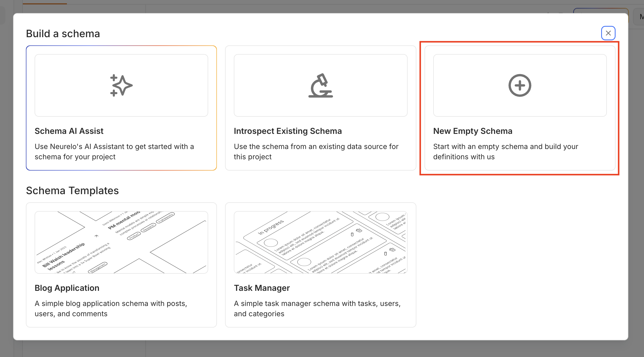Click the sparkles AI Assist icon
The image size is (644, 357).
(121, 85)
